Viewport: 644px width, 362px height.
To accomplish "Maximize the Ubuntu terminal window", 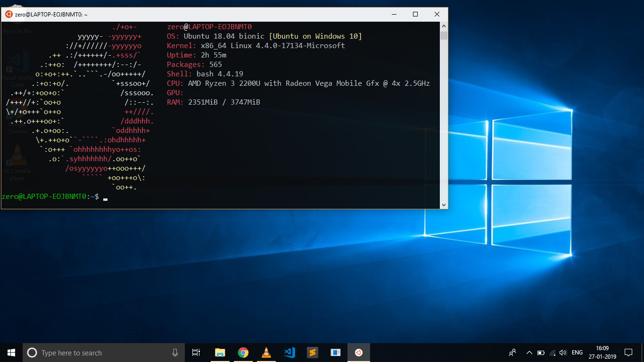I will point(415,14).
